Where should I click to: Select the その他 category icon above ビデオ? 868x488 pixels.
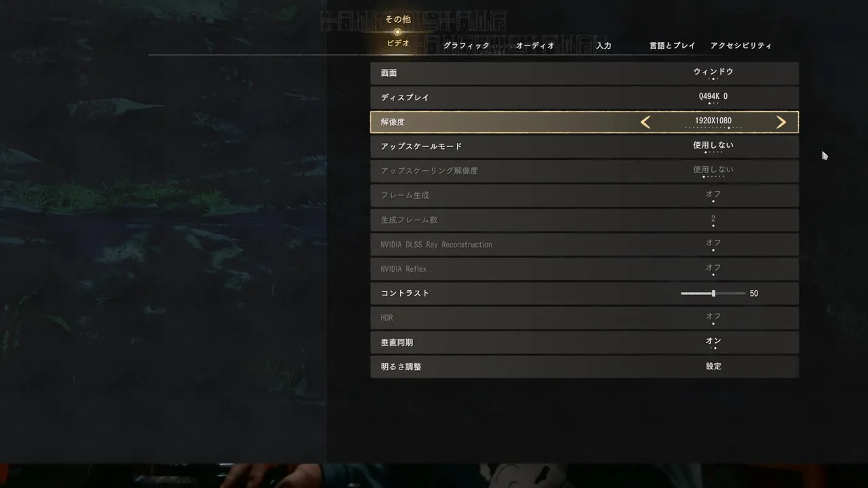(x=397, y=32)
